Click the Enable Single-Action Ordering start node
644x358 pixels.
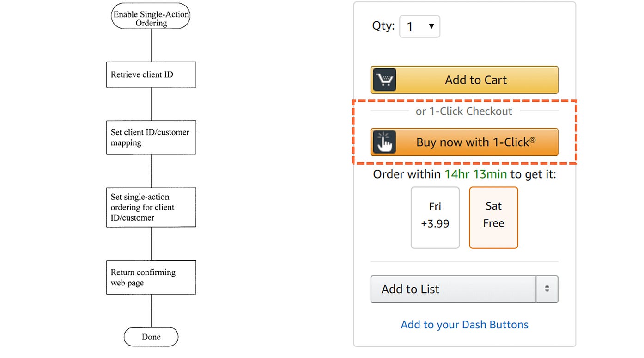click(x=151, y=16)
